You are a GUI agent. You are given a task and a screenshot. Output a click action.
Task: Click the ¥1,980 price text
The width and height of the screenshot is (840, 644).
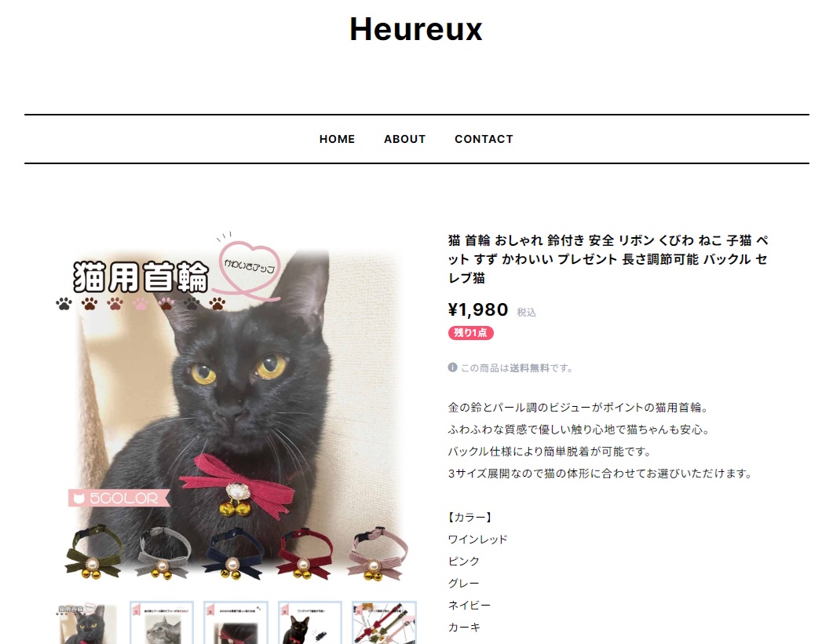(478, 309)
